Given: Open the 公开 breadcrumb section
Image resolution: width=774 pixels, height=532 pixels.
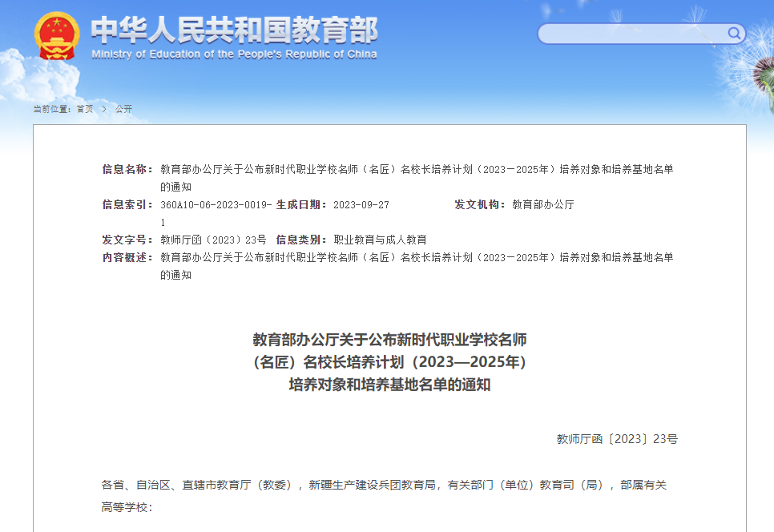Looking at the screenshot, I should tap(123, 109).
